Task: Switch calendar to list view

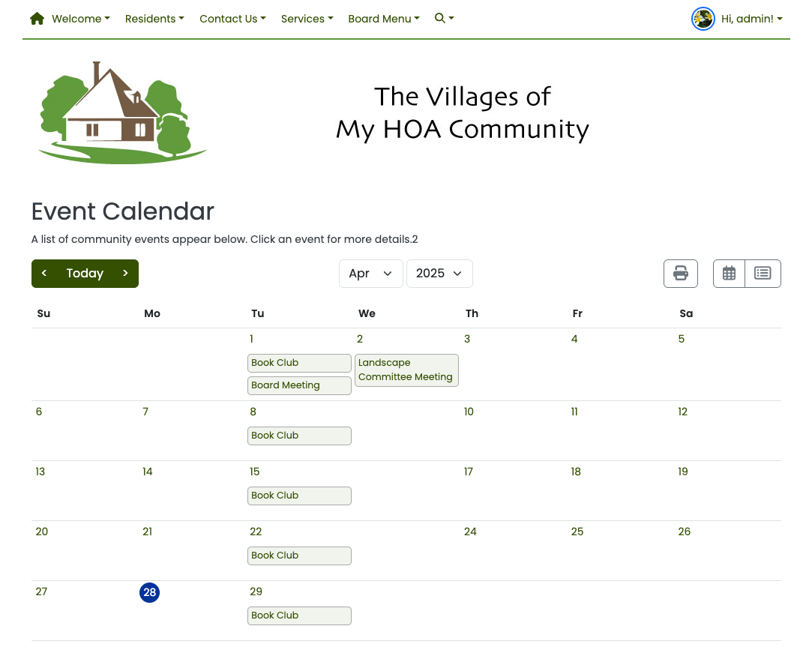Action: [763, 273]
